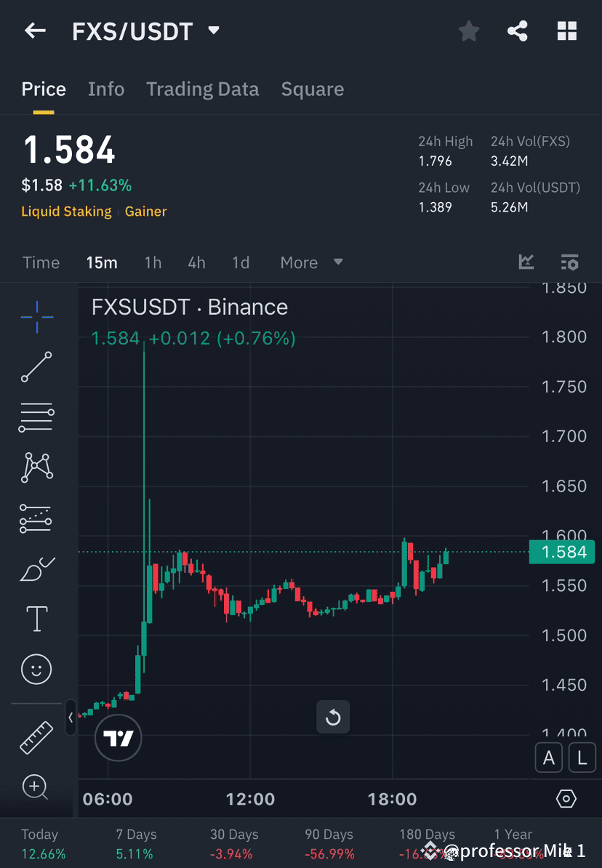
Task: Tap the back arrow button
Action: [x=35, y=31]
